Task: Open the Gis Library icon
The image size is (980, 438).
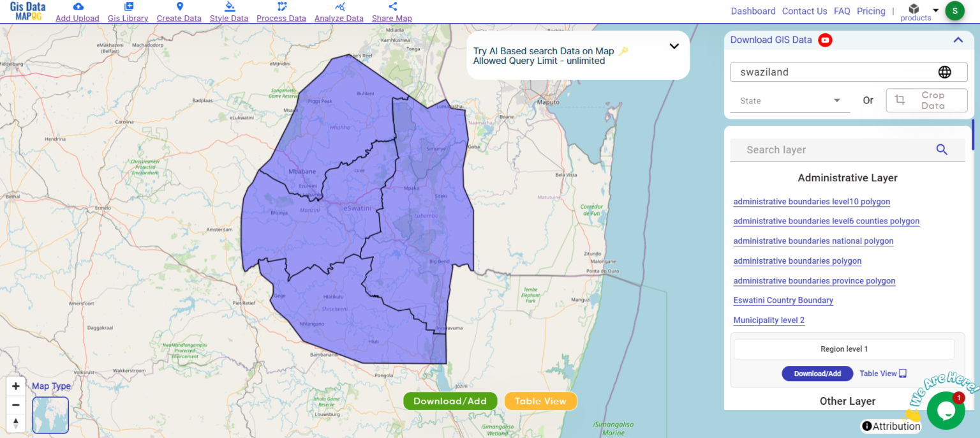Action: click(x=128, y=6)
